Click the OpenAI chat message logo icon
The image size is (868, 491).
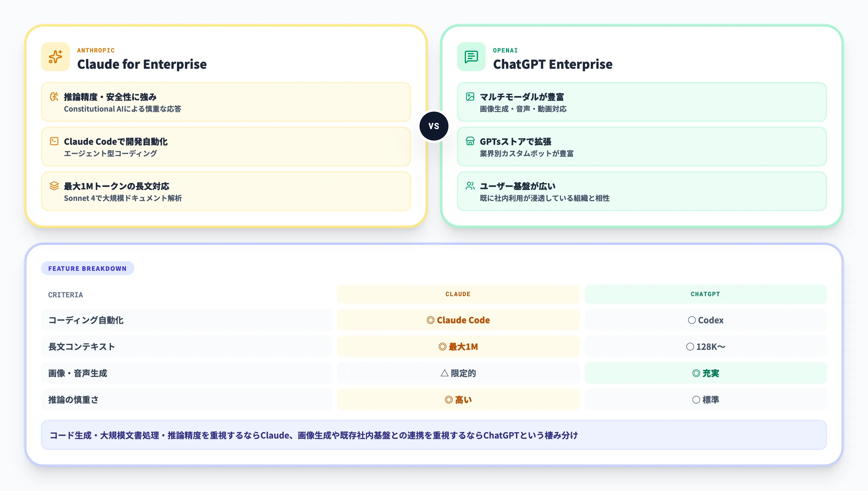click(x=471, y=57)
